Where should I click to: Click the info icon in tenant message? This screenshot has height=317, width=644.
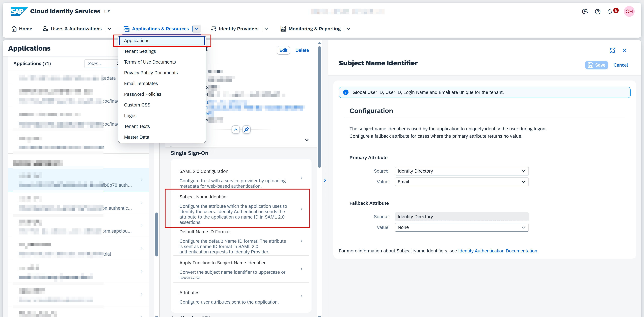click(346, 92)
